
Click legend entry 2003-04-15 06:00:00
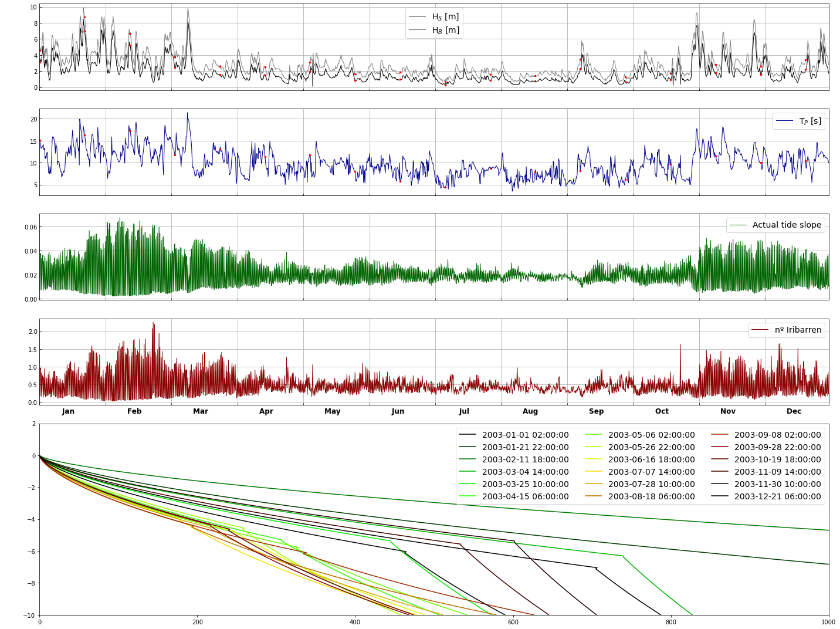525,497
